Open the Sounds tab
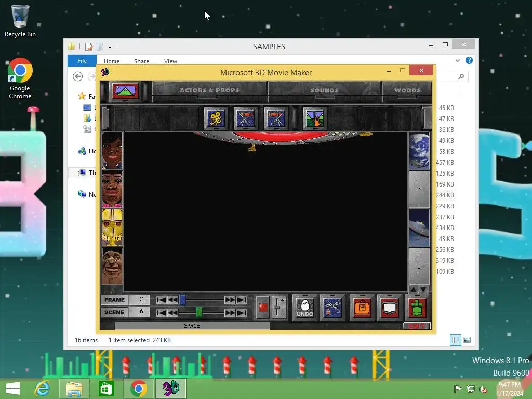Image resolution: width=532 pixels, height=399 pixels. coord(324,90)
